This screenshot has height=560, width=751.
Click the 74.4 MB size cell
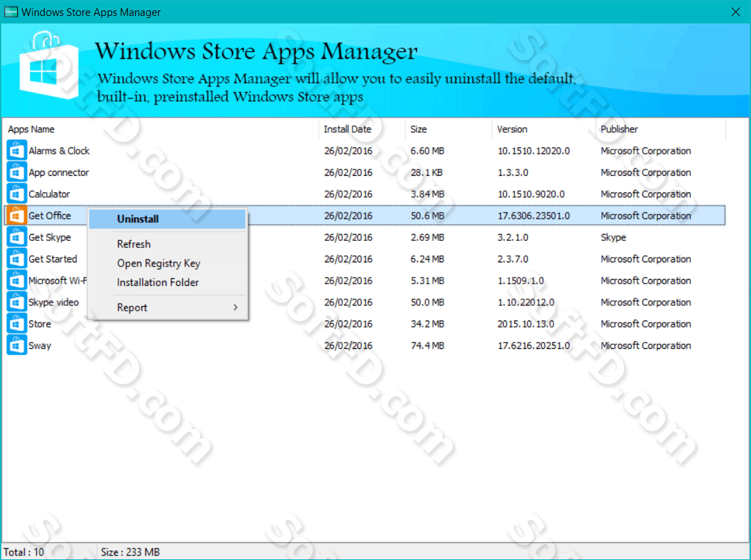427,345
